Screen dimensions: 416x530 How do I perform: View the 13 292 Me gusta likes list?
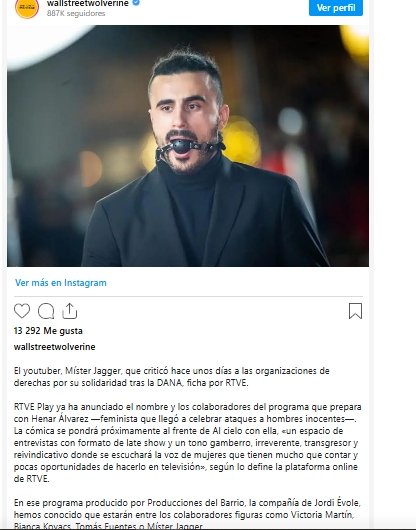point(48,331)
